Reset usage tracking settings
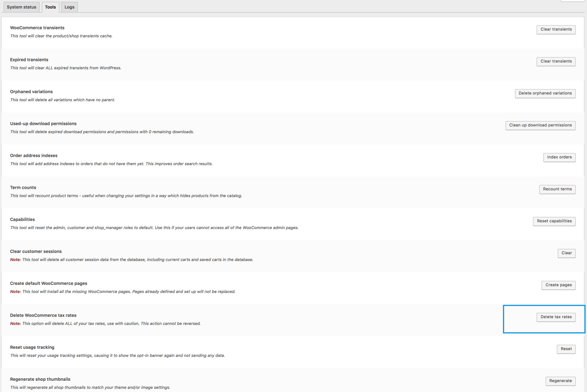The height and width of the screenshot is (392, 587). 566,349
